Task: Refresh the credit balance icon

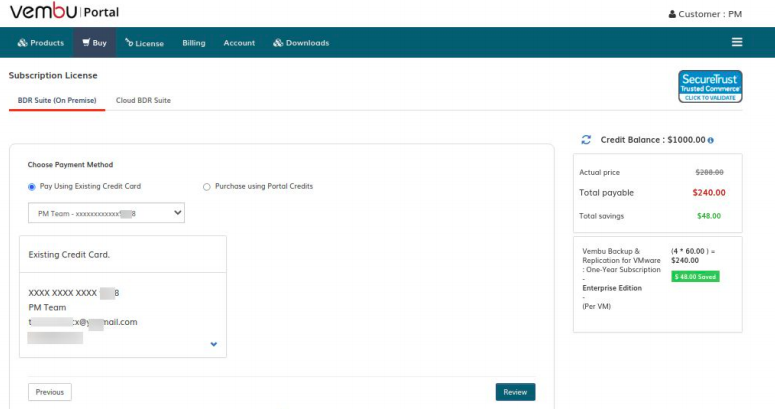Action: tap(586, 140)
